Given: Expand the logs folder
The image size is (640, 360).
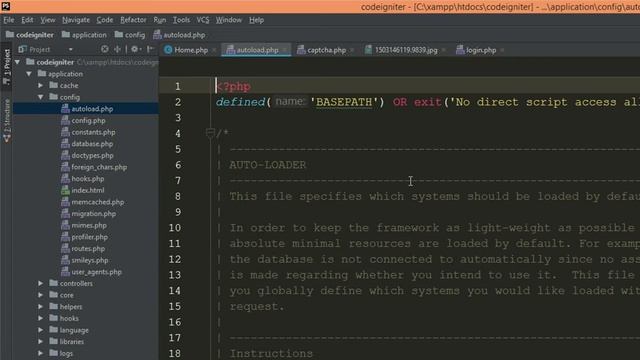Looking at the screenshot, I should coord(40,353).
